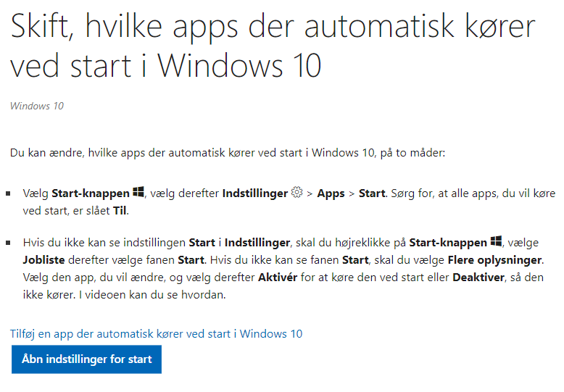Click the second bullet square marker

(8, 243)
